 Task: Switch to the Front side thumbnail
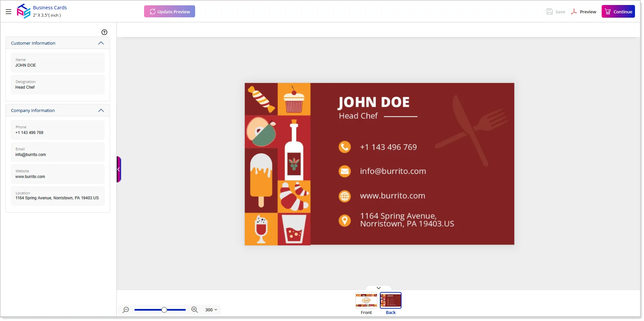tap(366, 300)
